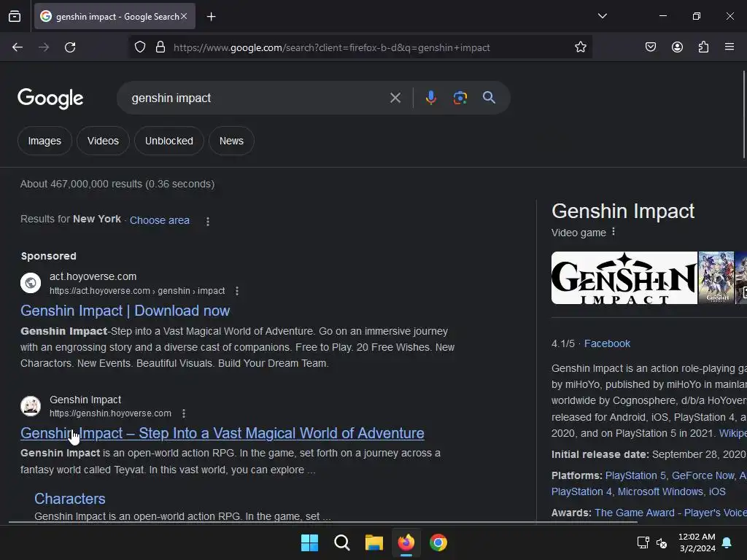
Task: Open a new tab
Action: (x=211, y=17)
